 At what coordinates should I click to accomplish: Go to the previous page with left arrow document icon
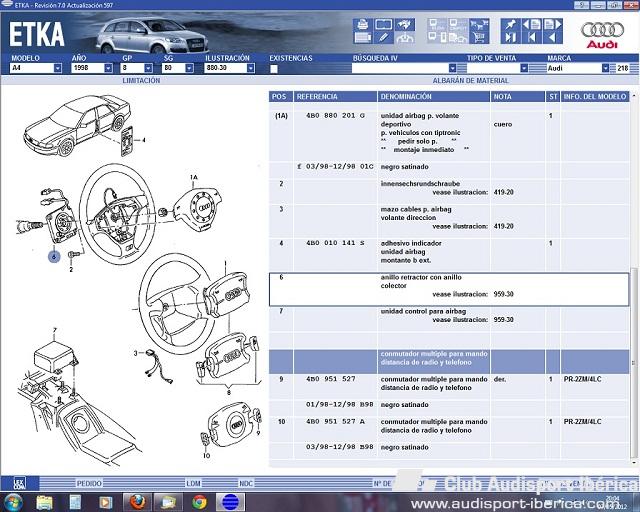coord(531,24)
